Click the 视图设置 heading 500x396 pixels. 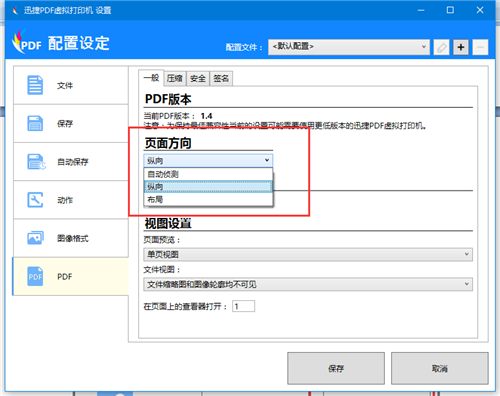pos(168,224)
